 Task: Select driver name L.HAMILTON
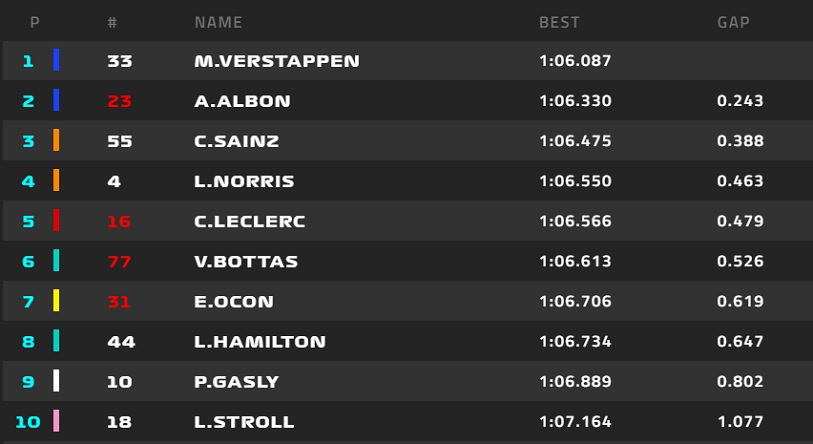[x=259, y=341]
